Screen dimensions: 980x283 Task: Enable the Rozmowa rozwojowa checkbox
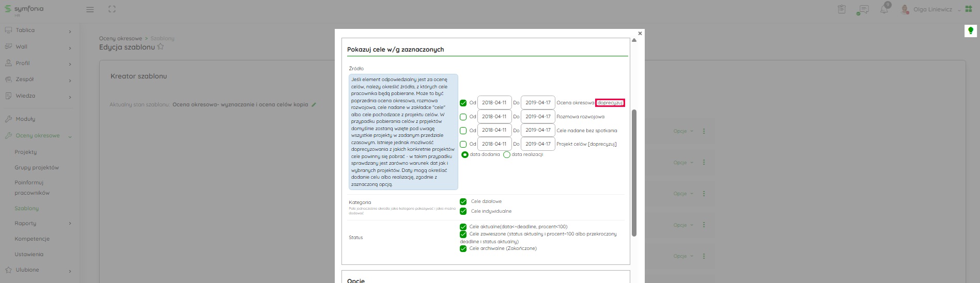(x=463, y=117)
